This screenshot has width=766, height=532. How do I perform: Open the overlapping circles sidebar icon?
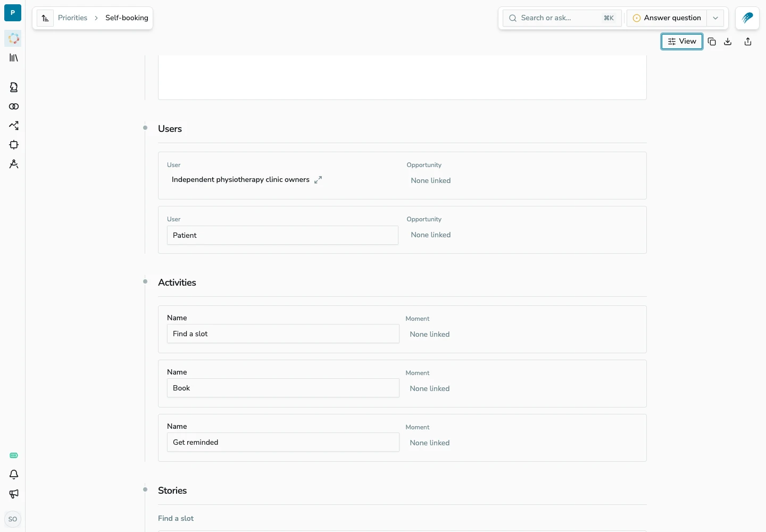(x=14, y=106)
